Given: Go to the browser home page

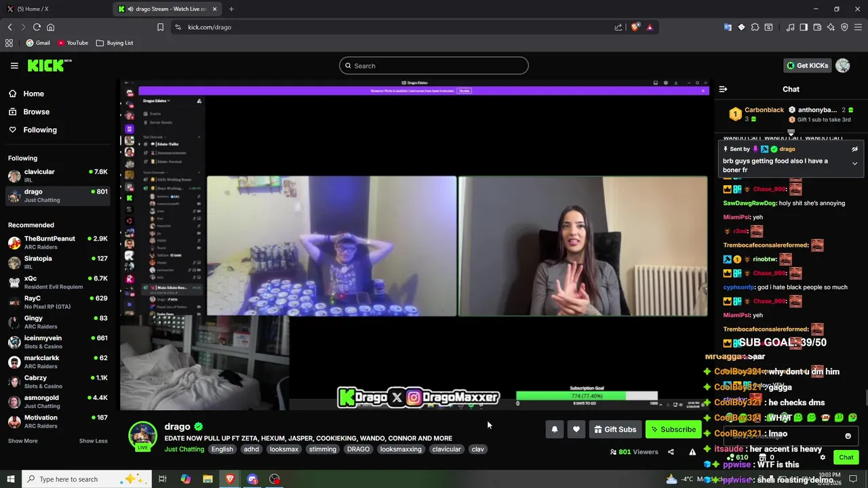Looking at the screenshot, I should pos(50,27).
